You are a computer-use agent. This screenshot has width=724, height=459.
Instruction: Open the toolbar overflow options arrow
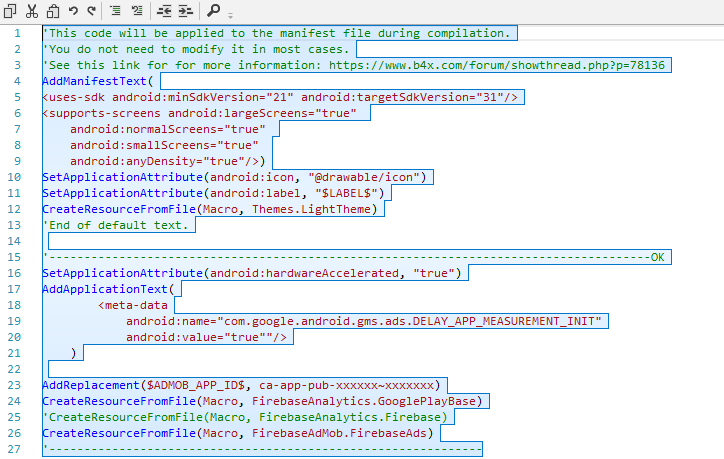230,15
